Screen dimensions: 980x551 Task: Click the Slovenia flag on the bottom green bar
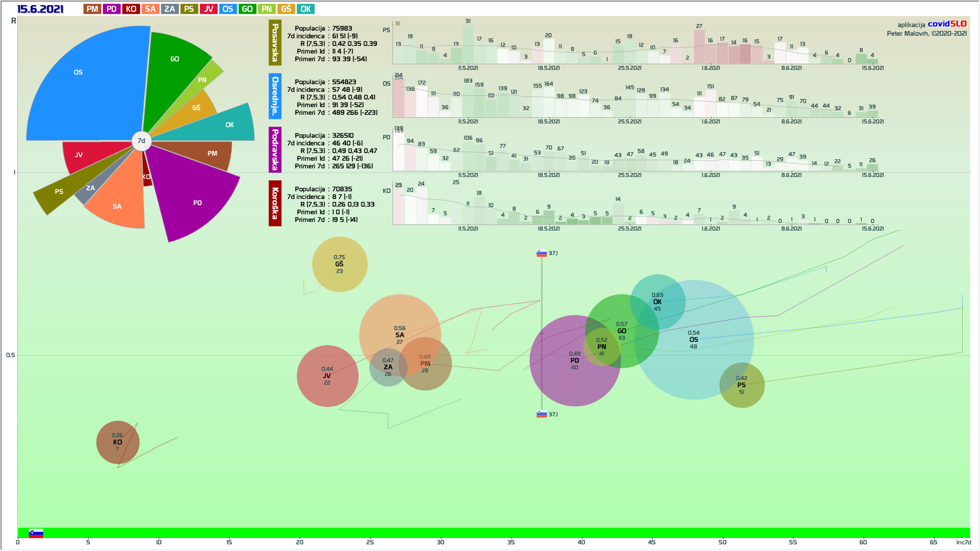tap(36, 533)
